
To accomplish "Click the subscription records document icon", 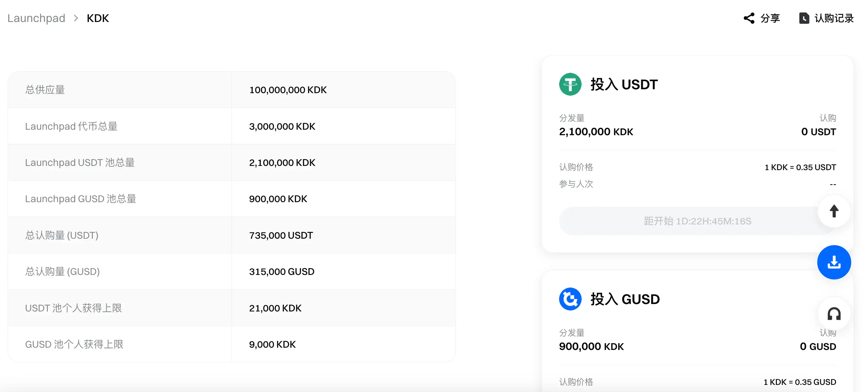I will click(804, 18).
